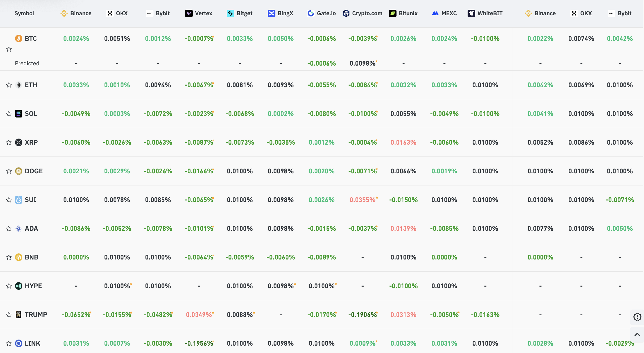Screen dimensions: 644x353
Task: Click the Symbol column header
Action: [x=24, y=13]
